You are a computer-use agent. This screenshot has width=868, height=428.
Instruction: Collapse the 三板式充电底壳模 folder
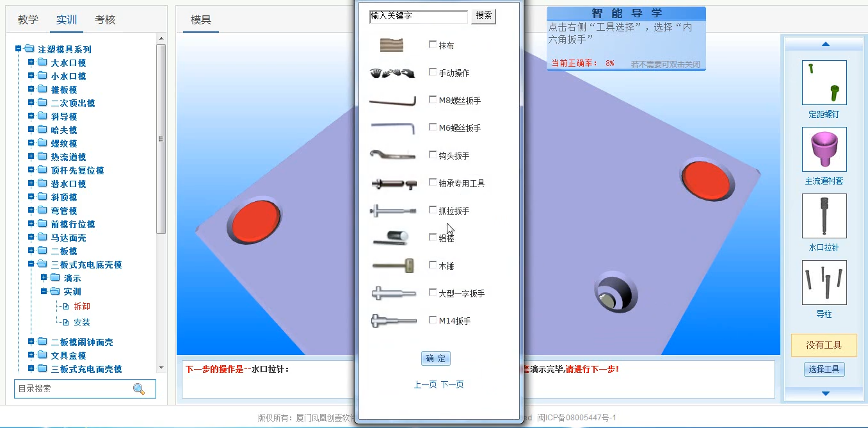pyautogui.click(x=31, y=265)
